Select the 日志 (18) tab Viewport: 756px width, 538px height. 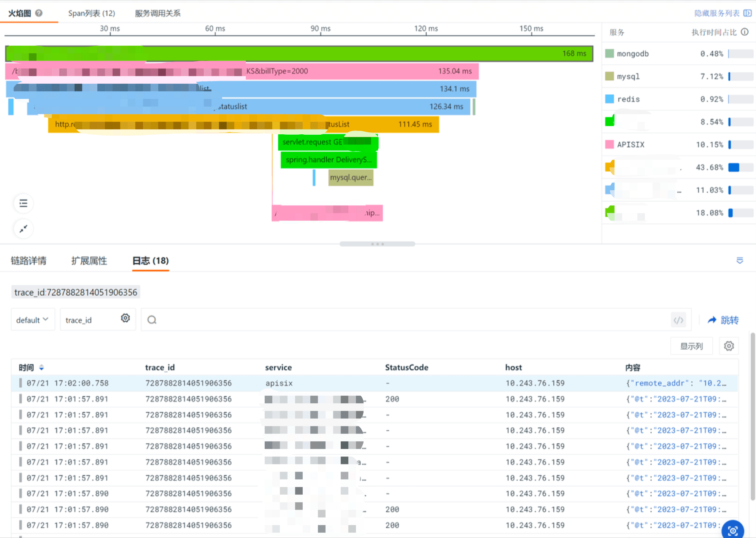151,261
